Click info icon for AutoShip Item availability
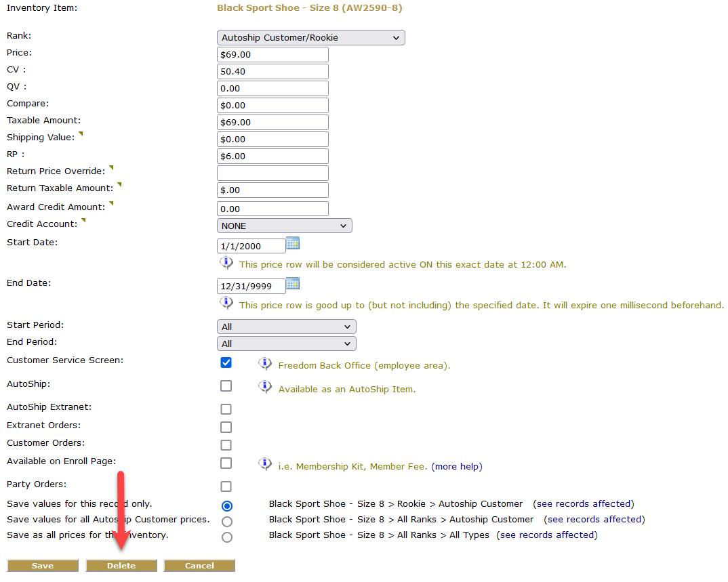Viewport: 728px width, 582px height. tap(265, 387)
